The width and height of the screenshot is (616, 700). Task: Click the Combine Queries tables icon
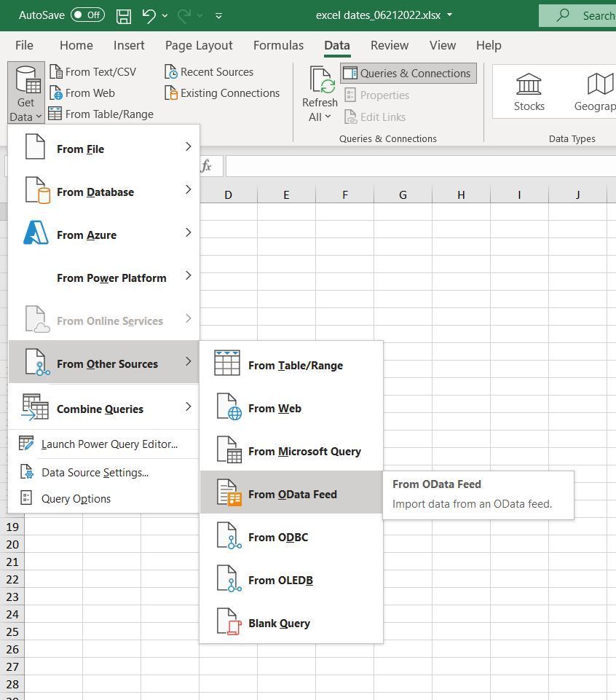pyautogui.click(x=35, y=407)
